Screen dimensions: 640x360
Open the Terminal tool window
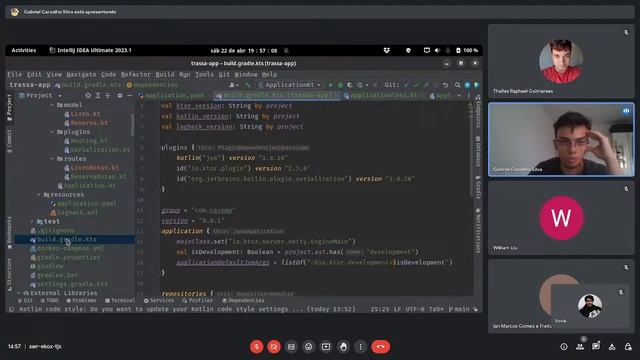(120, 300)
